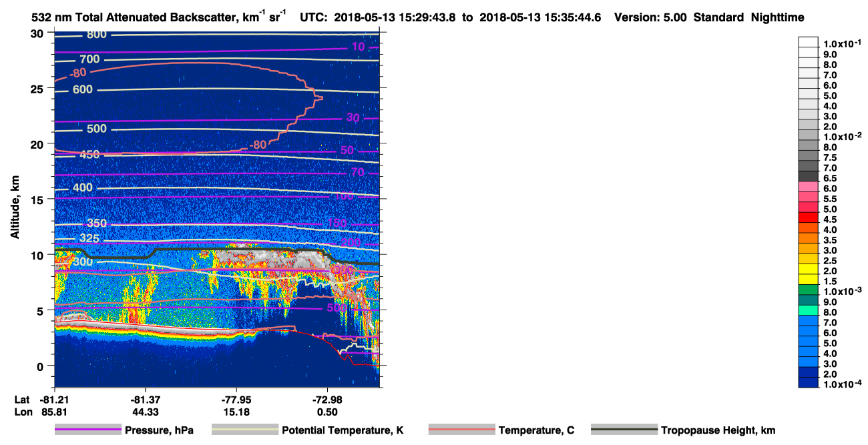Click the 'Standard Nighttime' label in the header
The image size is (868, 445).
[x=748, y=18]
